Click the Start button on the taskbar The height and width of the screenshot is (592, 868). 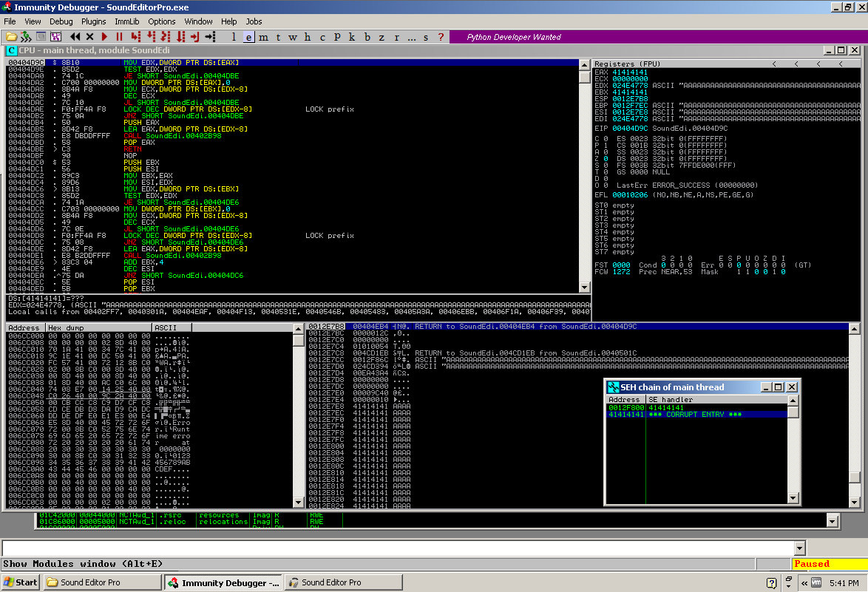pyautogui.click(x=21, y=582)
